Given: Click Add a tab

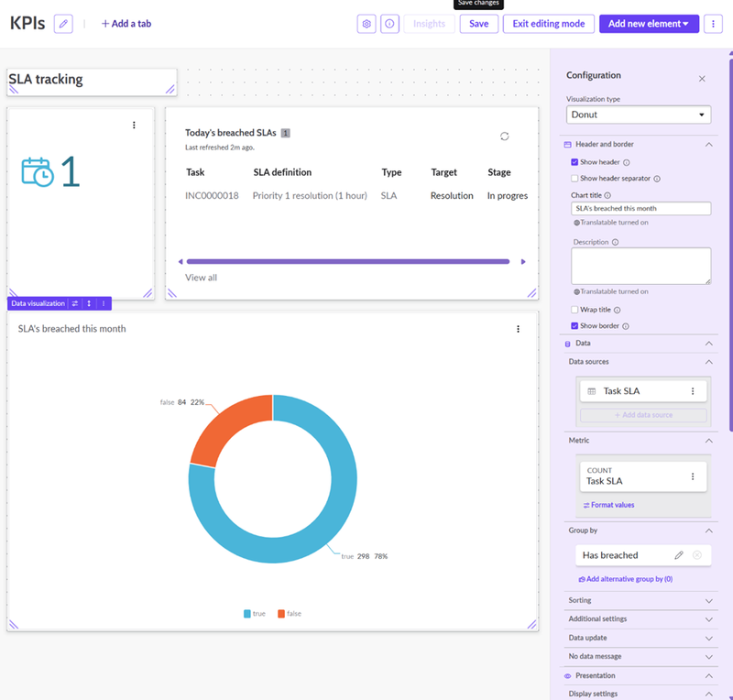Looking at the screenshot, I should [126, 24].
